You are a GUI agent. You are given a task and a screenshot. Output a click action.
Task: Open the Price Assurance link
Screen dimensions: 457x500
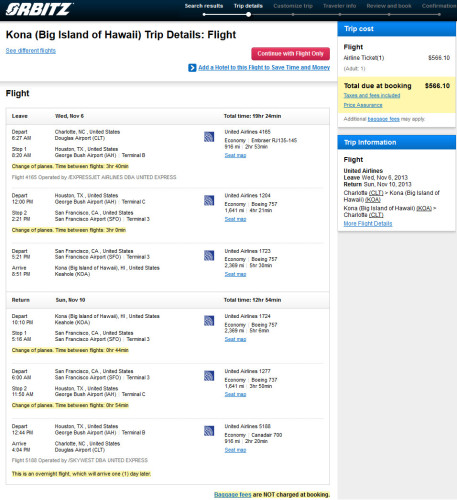[363, 105]
